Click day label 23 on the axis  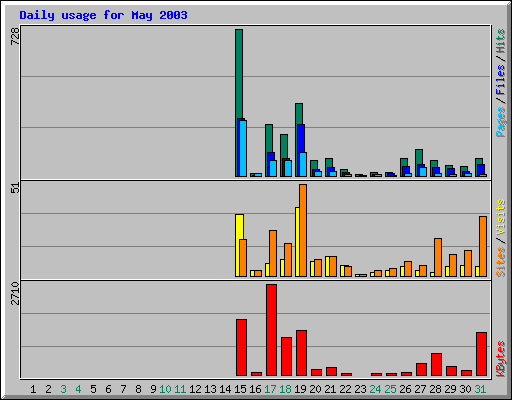click(x=360, y=389)
